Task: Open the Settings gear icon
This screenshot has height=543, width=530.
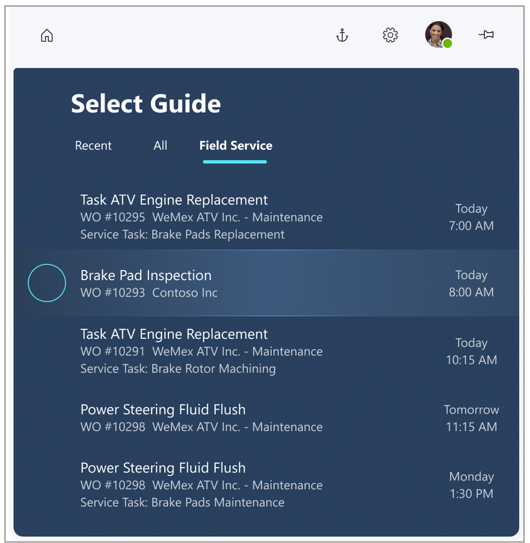Action: tap(390, 35)
